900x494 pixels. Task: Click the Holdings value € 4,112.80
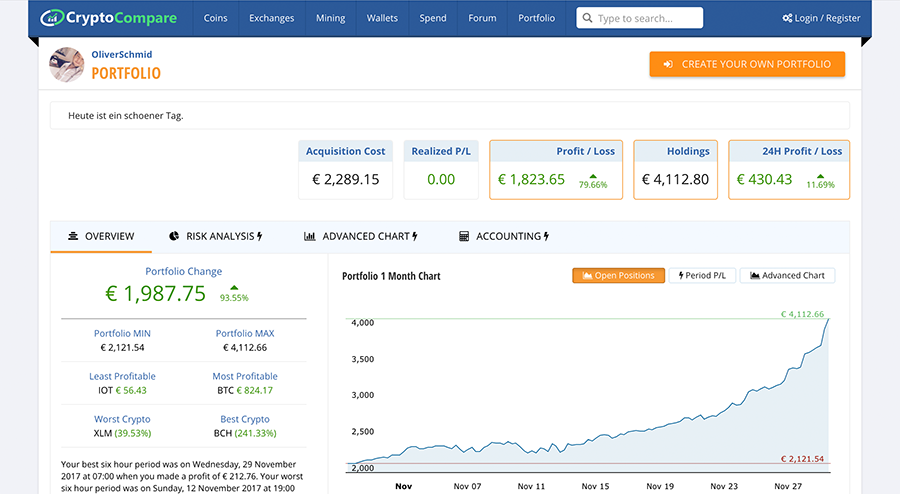pos(676,180)
